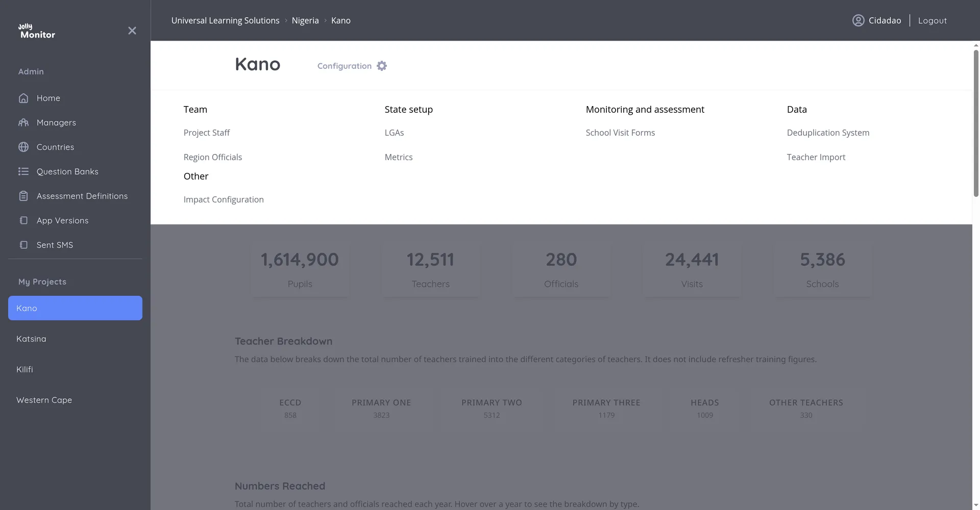Collapse the Configuration menu
Viewport: 980px width, 510px height.
(x=352, y=66)
